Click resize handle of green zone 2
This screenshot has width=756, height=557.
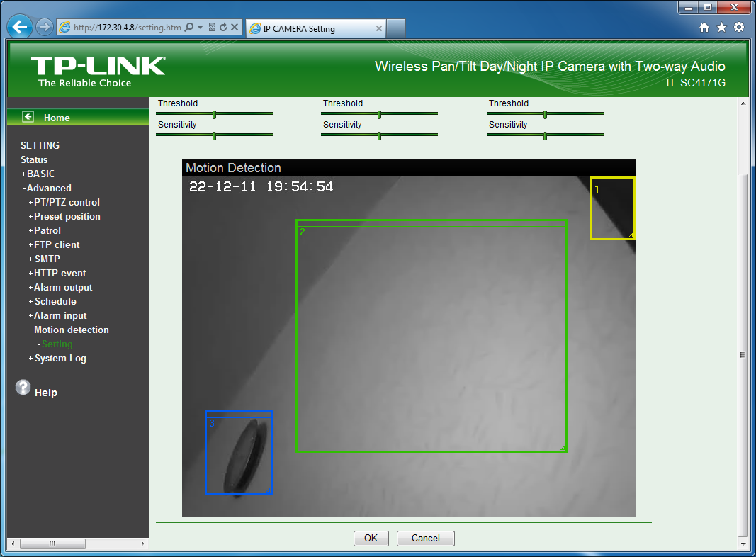tap(562, 448)
